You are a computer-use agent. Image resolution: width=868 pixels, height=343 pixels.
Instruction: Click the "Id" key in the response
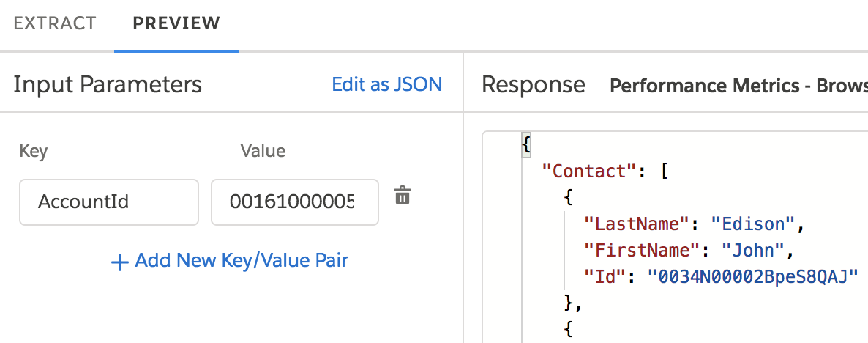(x=605, y=277)
